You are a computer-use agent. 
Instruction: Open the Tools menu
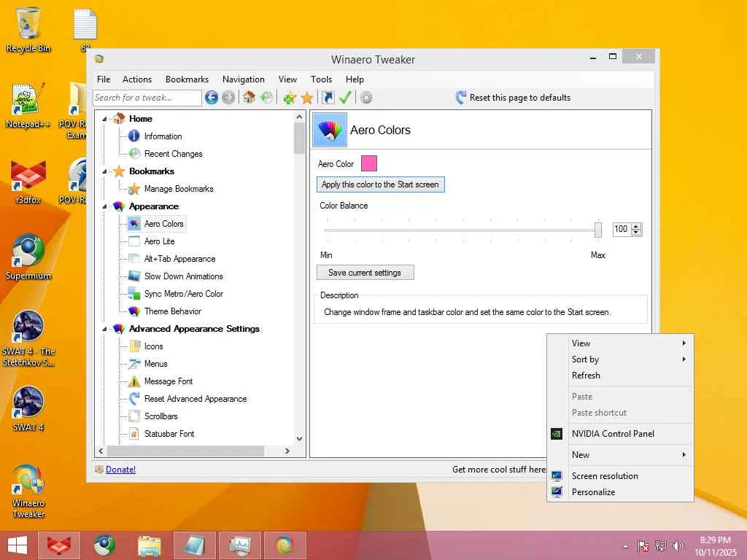(321, 79)
